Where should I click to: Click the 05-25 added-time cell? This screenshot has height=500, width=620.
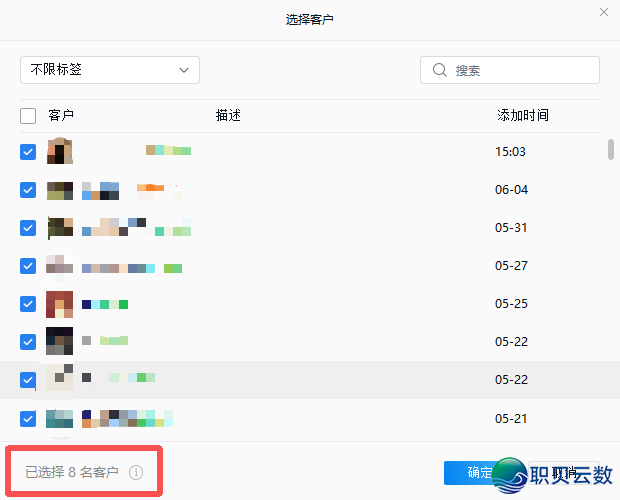pos(511,304)
